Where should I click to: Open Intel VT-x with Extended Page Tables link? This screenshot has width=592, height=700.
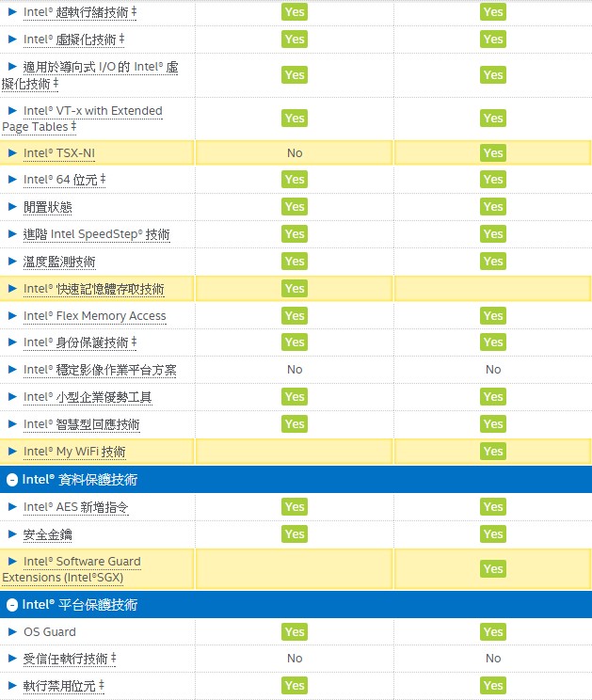tap(82, 119)
